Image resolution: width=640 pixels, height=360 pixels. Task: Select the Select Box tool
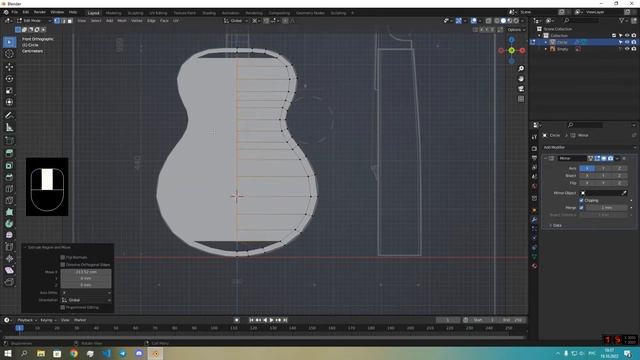(9, 42)
